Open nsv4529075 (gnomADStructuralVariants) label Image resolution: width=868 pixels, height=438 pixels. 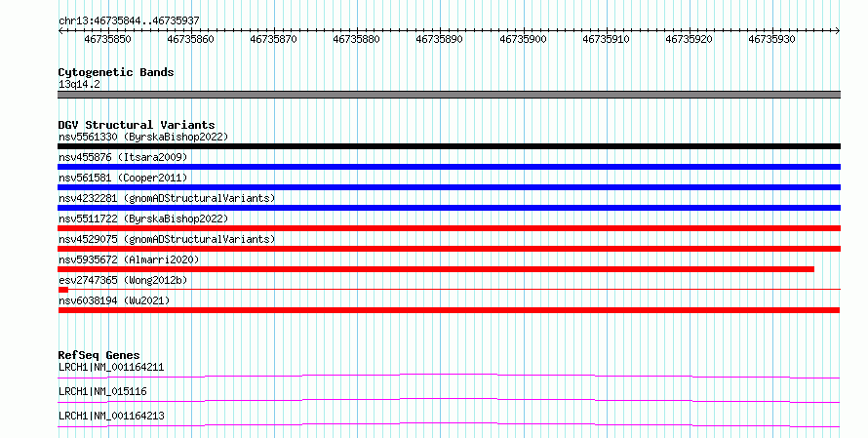click(x=167, y=239)
